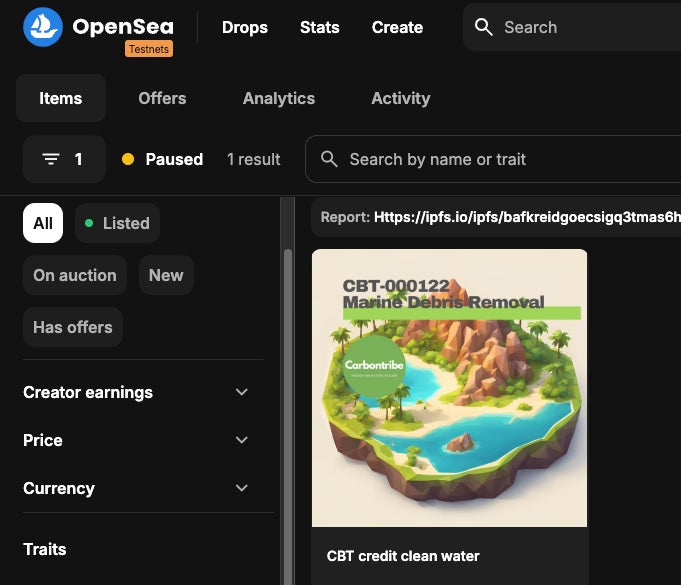This screenshot has height=585, width=681.
Task: Toggle the New status filter
Action: coord(166,275)
